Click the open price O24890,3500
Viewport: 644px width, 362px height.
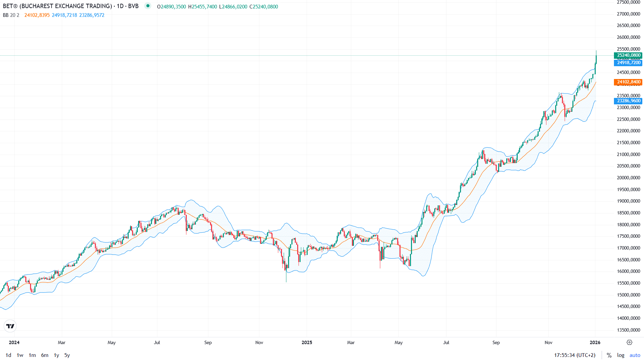172,7
